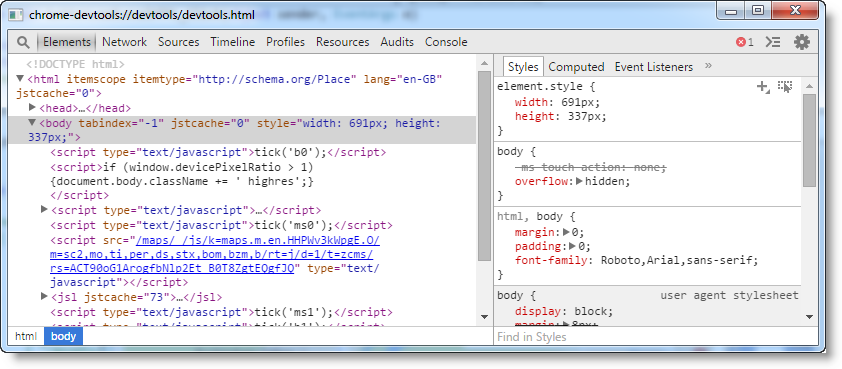Switch to the Audits tab
842x369 pixels.
tap(397, 42)
